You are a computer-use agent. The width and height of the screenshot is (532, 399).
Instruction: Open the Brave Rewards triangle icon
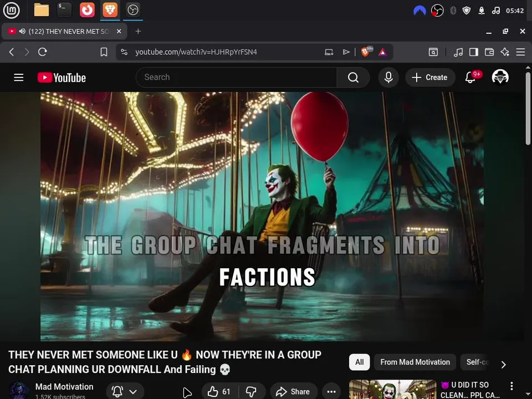click(383, 52)
